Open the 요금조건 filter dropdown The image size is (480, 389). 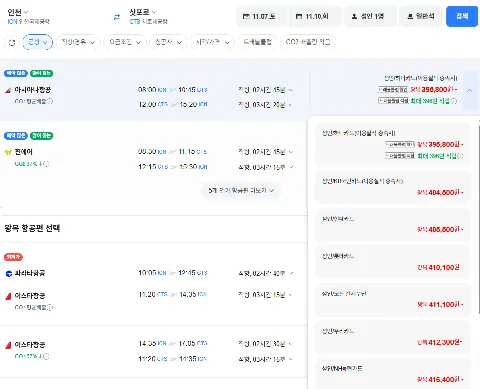125,42
